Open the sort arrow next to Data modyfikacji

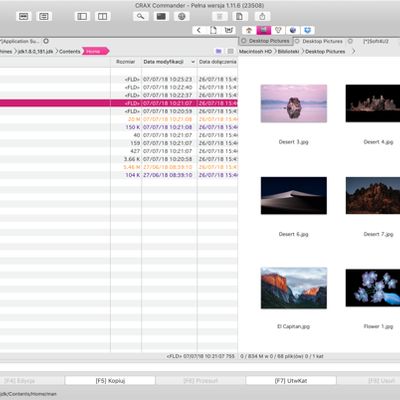click(x=193, y=62)
